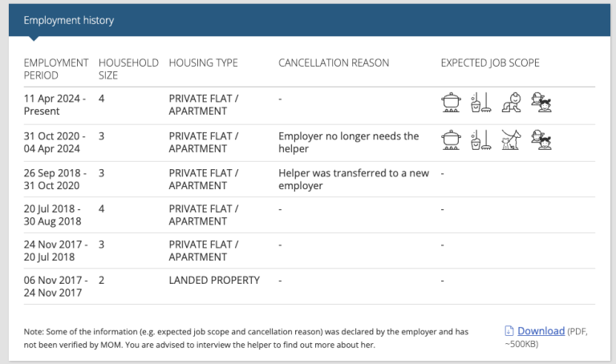Click the Employment Period column header

pyautogui.click(x=56, y=69)
